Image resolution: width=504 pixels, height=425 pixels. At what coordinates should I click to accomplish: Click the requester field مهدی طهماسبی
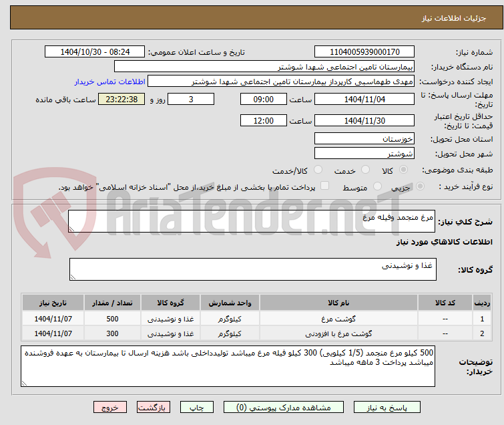click(x=281, y=82)
